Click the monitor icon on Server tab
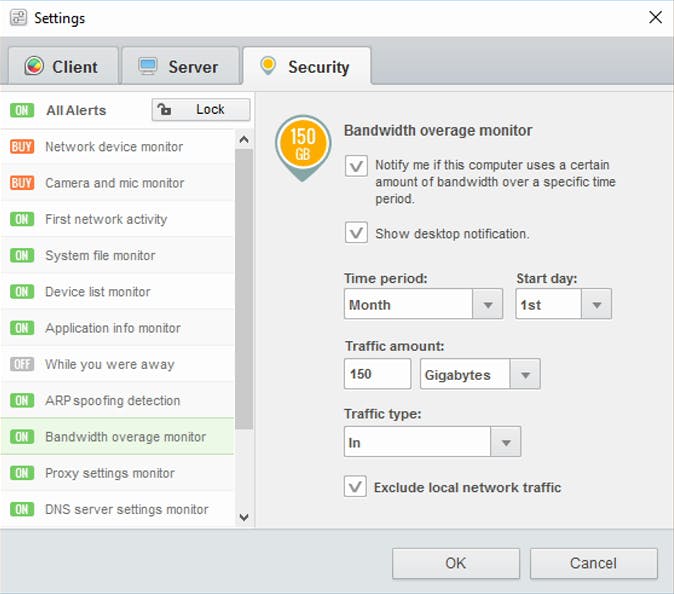 point(148,67)
